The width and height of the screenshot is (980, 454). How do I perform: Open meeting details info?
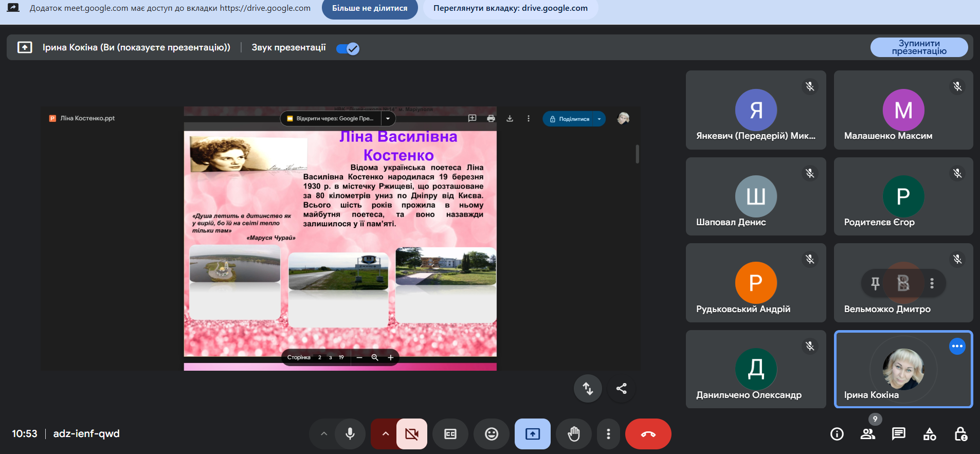pyautogui.click(x=837, y=434)
